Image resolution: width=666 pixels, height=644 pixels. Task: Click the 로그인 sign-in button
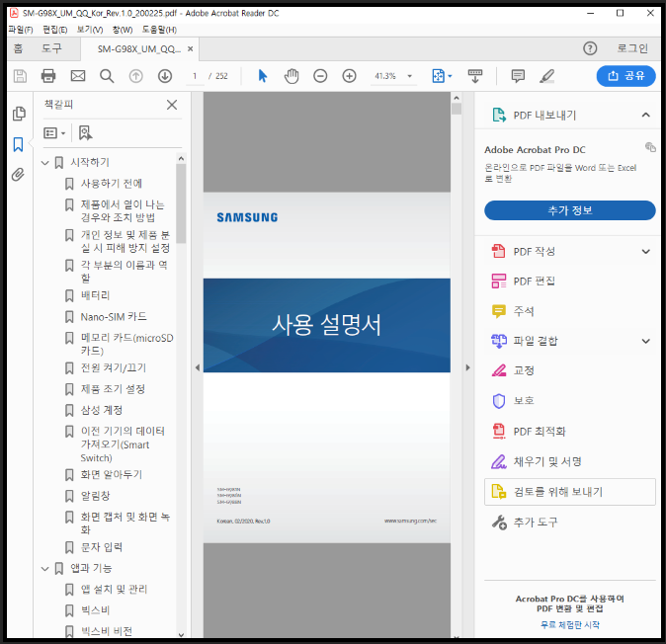click(632, 48)
